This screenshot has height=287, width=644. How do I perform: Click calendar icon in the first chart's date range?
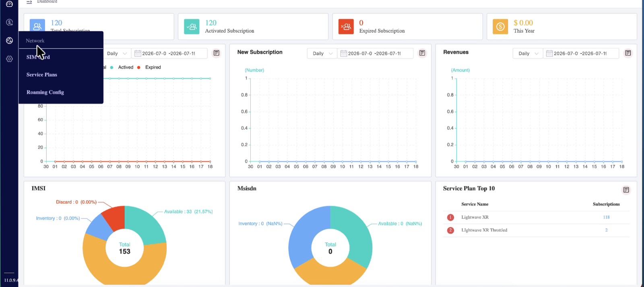(x=138, y=53)
